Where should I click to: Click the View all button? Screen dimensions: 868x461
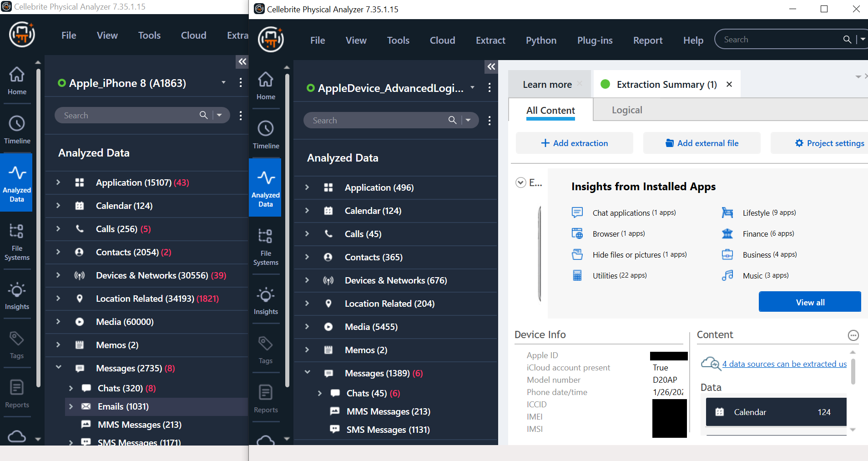[810, 302]
